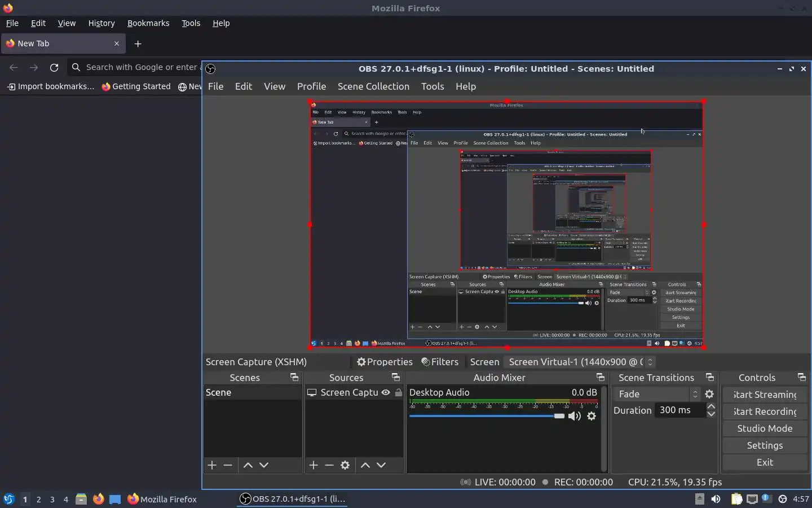Screen dimensions: 812x508
Task: Pop out the Scenes dock
Action: click(x=294, y=377)
